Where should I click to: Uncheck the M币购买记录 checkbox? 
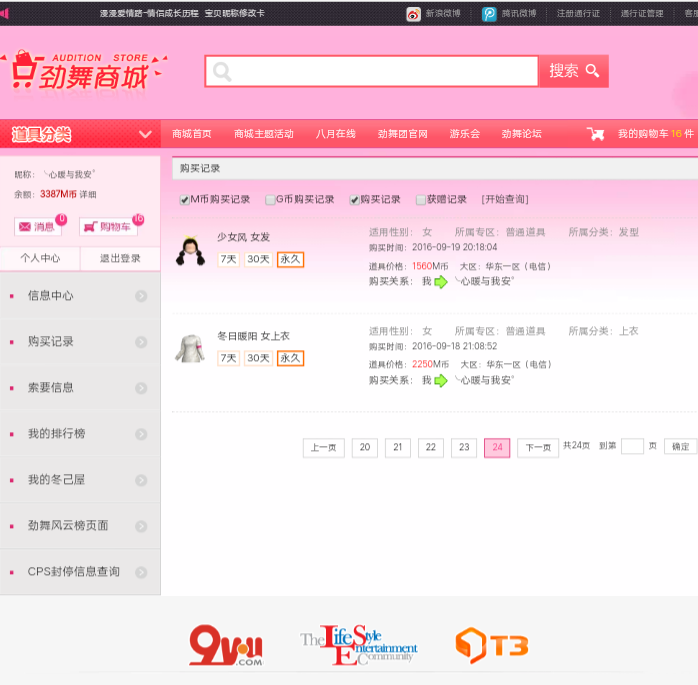[184, 200]
